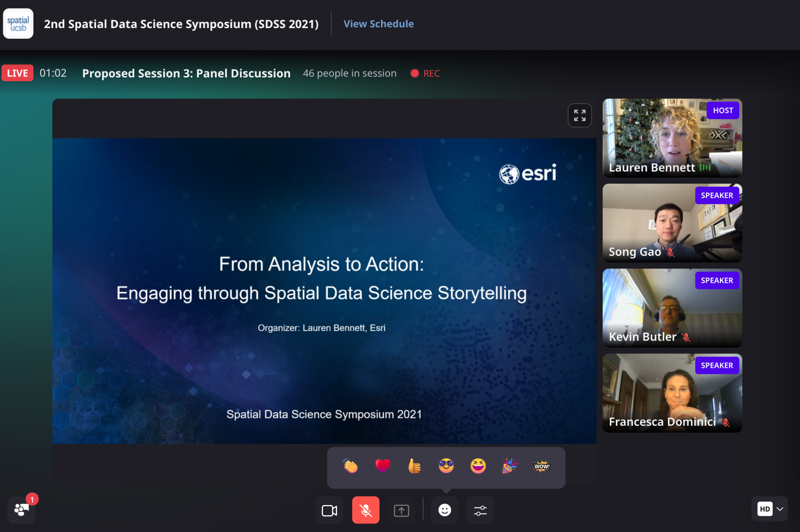
Task: Click the spatial ucsb logo
Action: click(x=18, y=24)
